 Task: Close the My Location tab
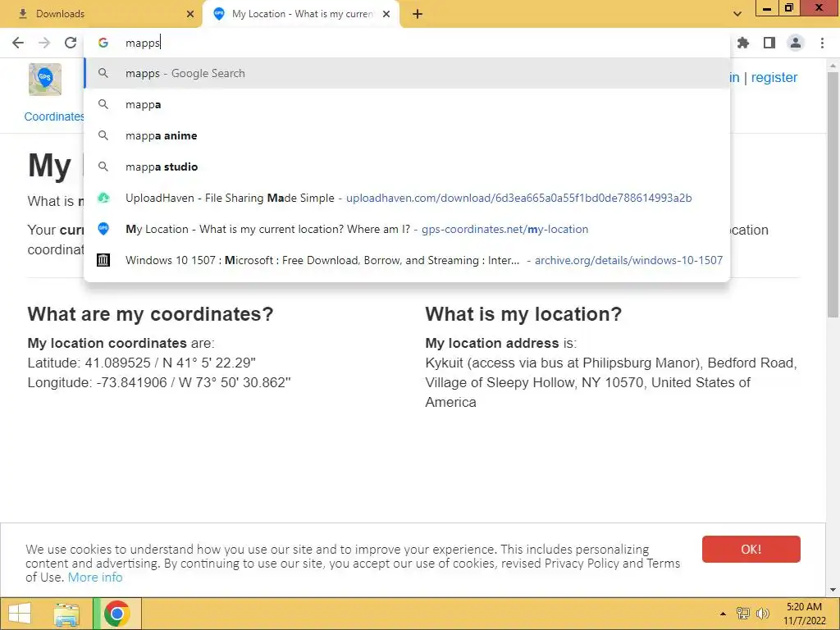(386, 14)
